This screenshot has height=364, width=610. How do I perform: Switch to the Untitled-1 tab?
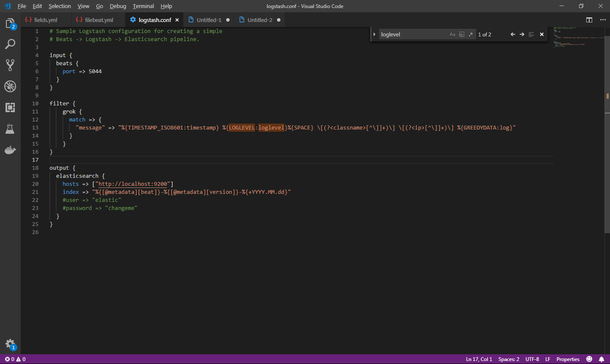[x=209, y=20]
